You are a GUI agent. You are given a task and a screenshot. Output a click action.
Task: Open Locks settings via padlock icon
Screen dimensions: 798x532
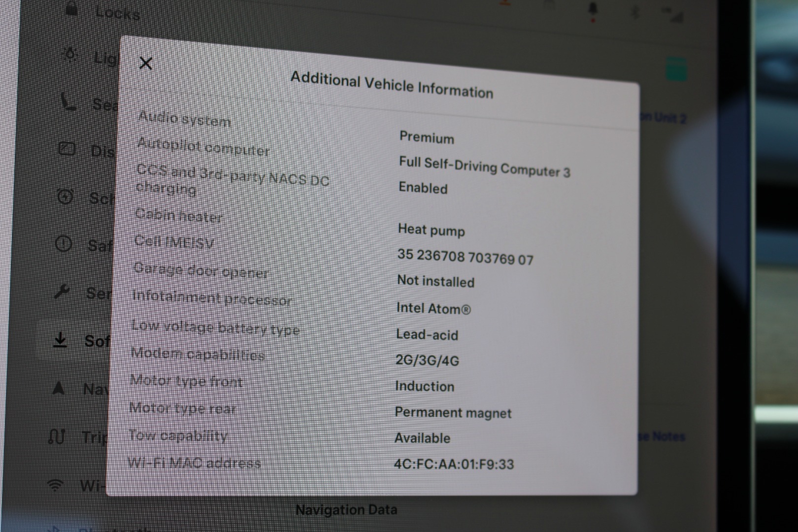coord(72,8)
